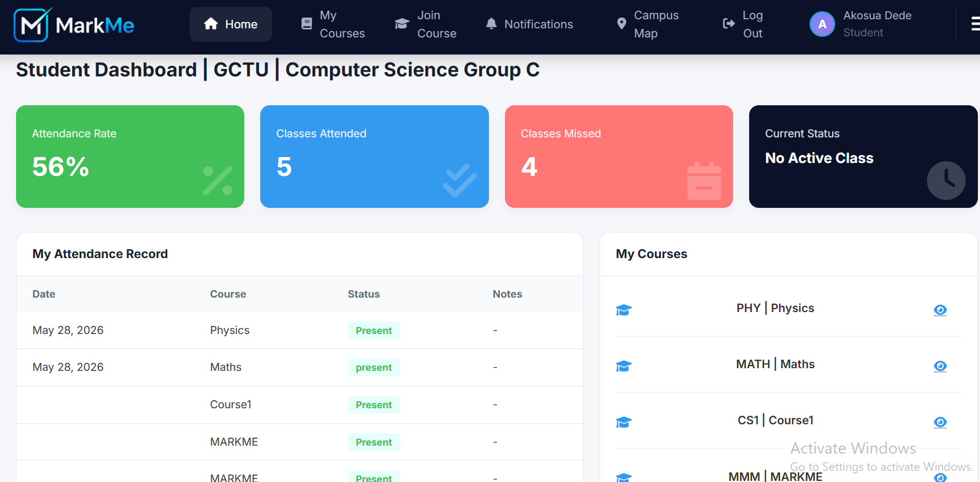Viewport: 980px width, 482px height.
Task: Click the My Courses panel heading
Action: (651, 254)
